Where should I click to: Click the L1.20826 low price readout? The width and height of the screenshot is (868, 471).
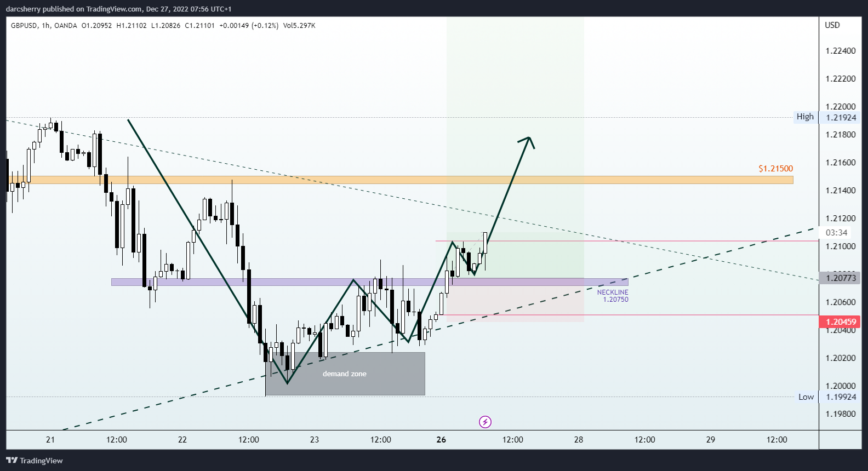(165, 26)
